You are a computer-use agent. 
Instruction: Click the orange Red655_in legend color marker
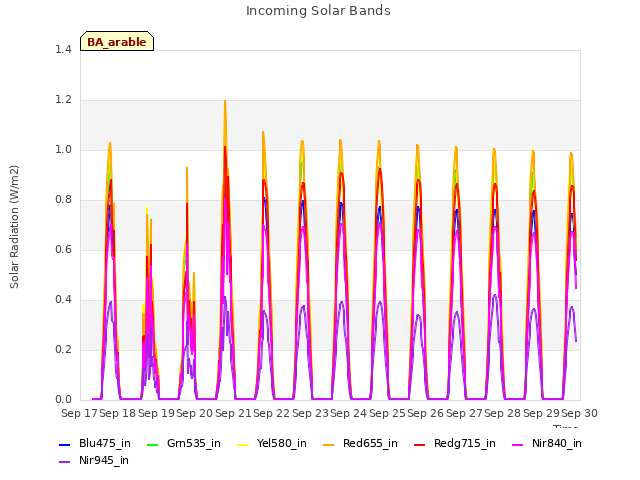(329, 444)
